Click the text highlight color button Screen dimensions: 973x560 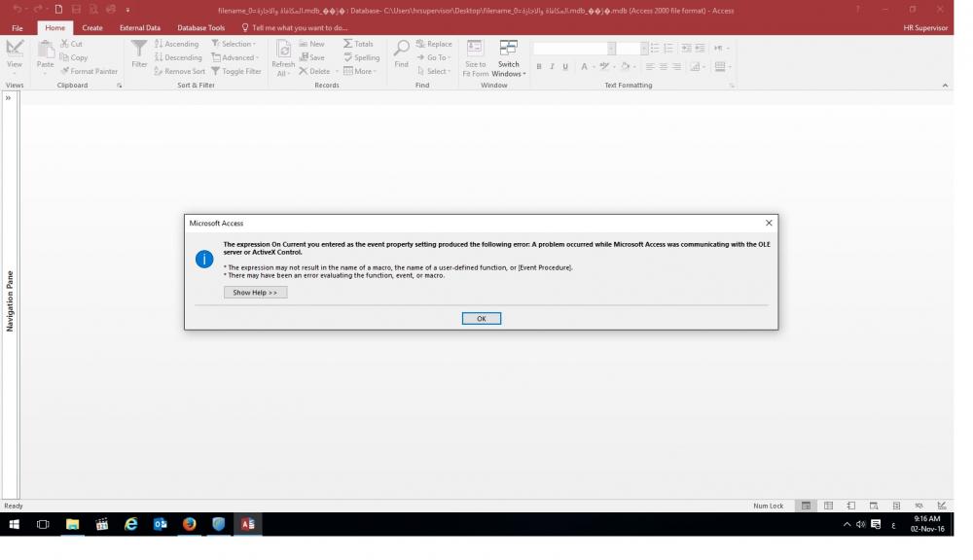[604, 66]
